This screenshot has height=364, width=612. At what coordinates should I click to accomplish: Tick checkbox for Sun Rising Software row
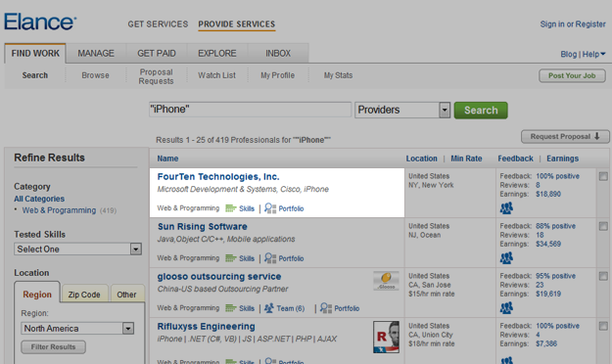tap(603, 226)
